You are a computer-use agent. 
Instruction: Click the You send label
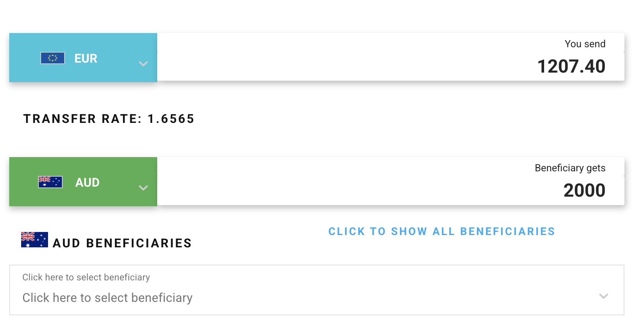pos(585,44)
